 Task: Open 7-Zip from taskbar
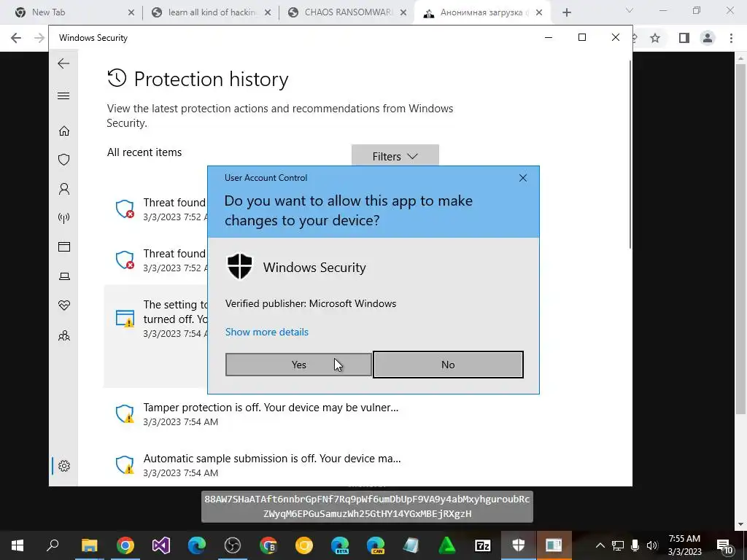coord(483,545)
